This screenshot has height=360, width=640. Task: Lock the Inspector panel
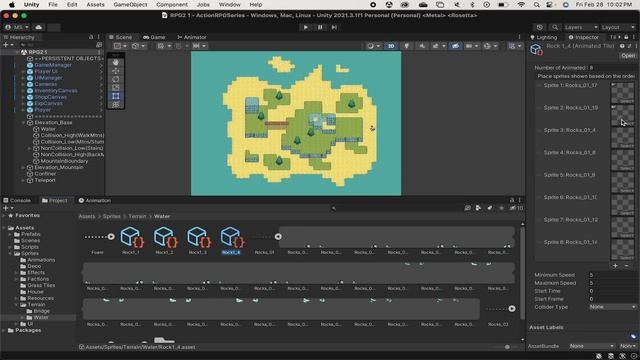click(x=626, y=37)
